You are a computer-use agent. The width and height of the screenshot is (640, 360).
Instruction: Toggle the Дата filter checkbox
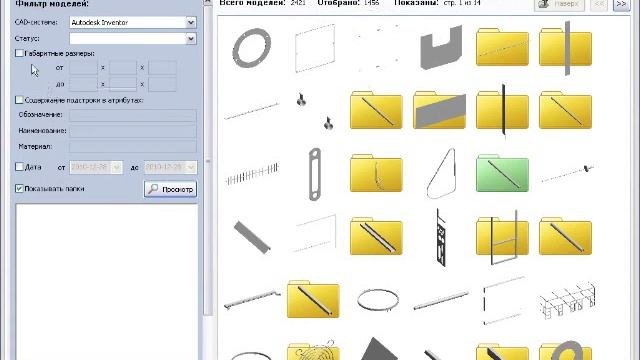(x=19, y=167)
